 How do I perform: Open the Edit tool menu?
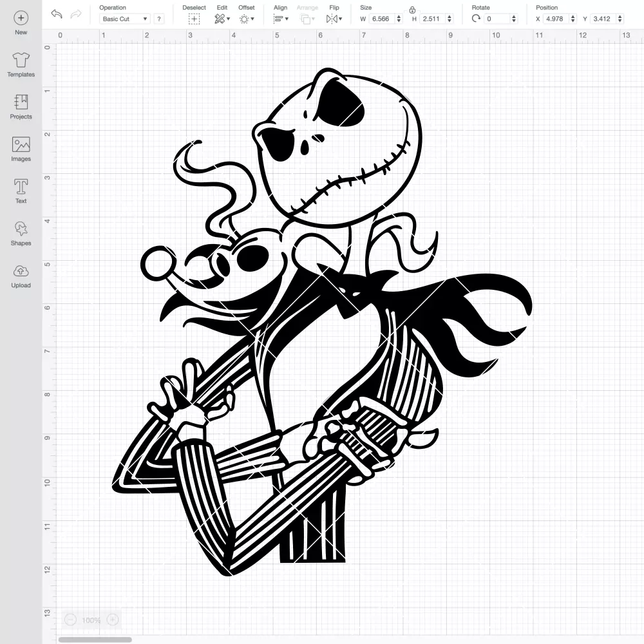(x=222, y=19)
